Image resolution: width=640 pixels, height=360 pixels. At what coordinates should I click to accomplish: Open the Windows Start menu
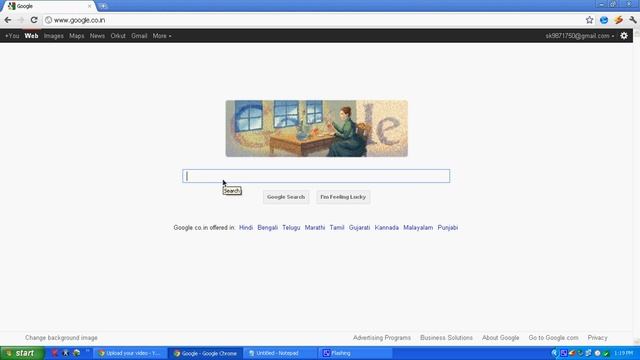22,353
